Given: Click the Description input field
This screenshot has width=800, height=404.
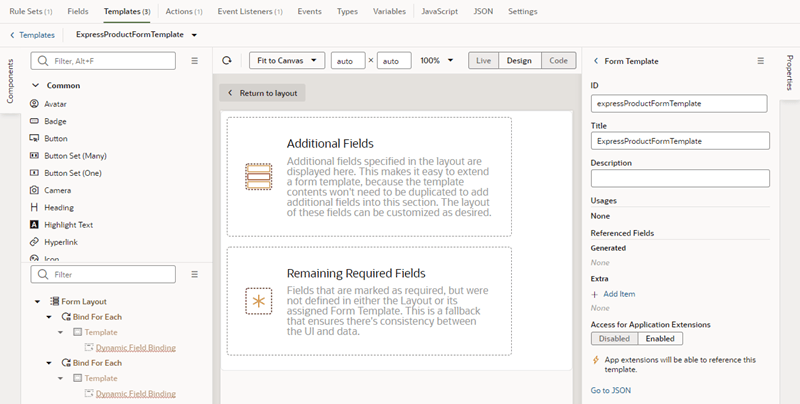Looking at the screenshot, I should (x=680, y=179).
